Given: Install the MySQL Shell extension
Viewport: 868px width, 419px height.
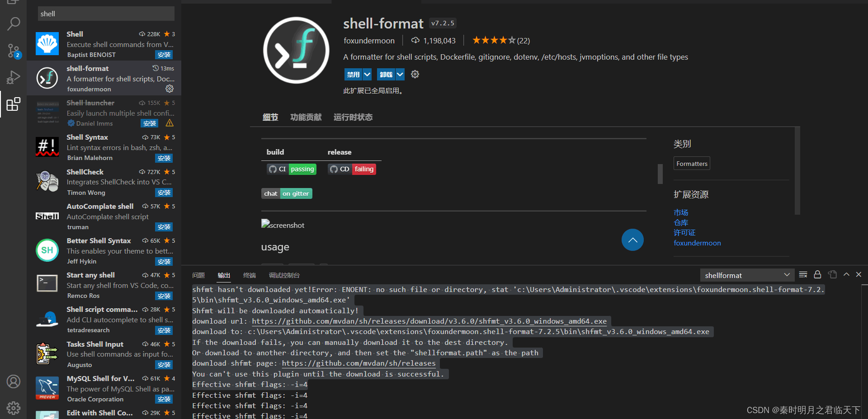Looking at the screenshot, I should tap(164, 400).
